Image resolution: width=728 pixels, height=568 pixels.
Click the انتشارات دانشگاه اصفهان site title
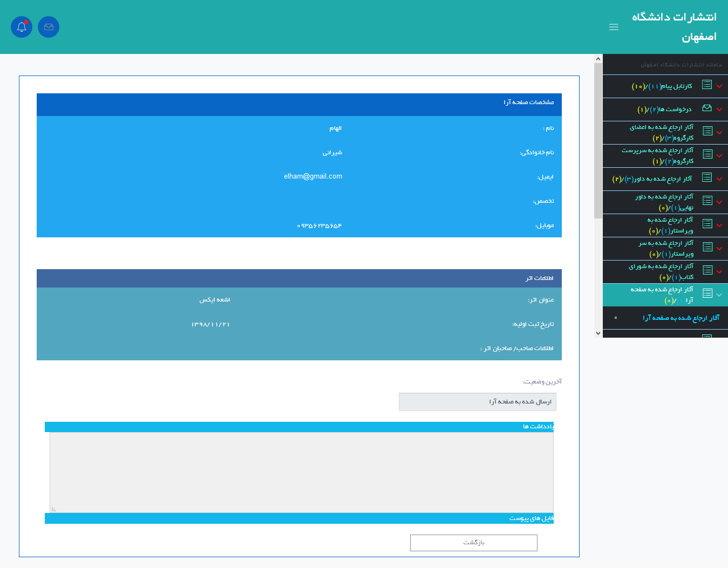click(674, 27)
